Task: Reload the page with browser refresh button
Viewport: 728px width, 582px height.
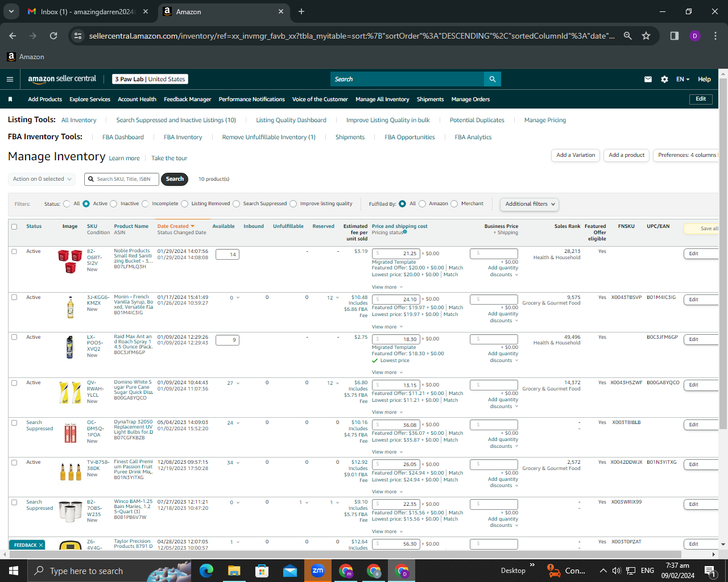Action: 53,36
